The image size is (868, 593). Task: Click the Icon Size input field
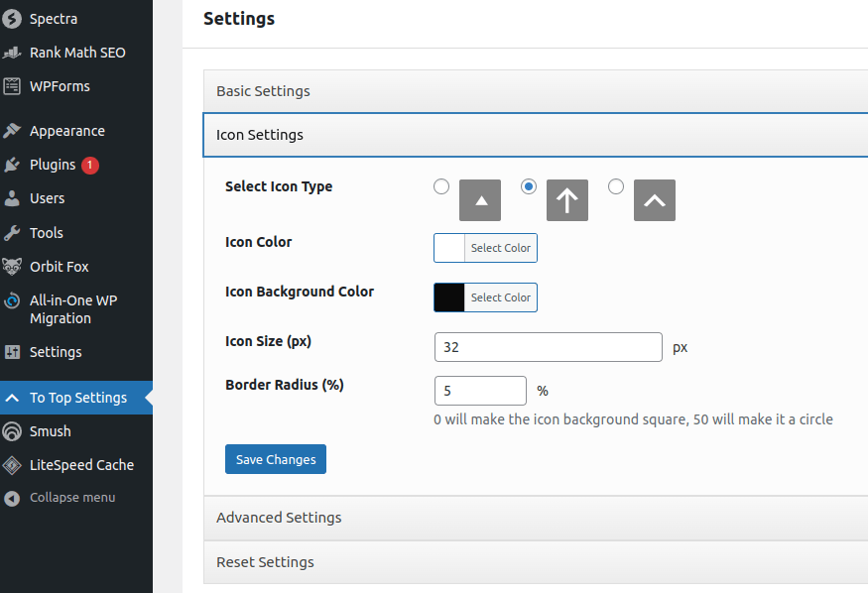point(548,348)
